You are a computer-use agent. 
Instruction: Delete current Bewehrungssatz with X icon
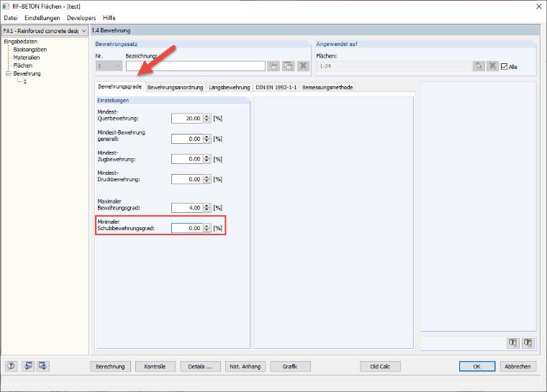coord(304,66)
